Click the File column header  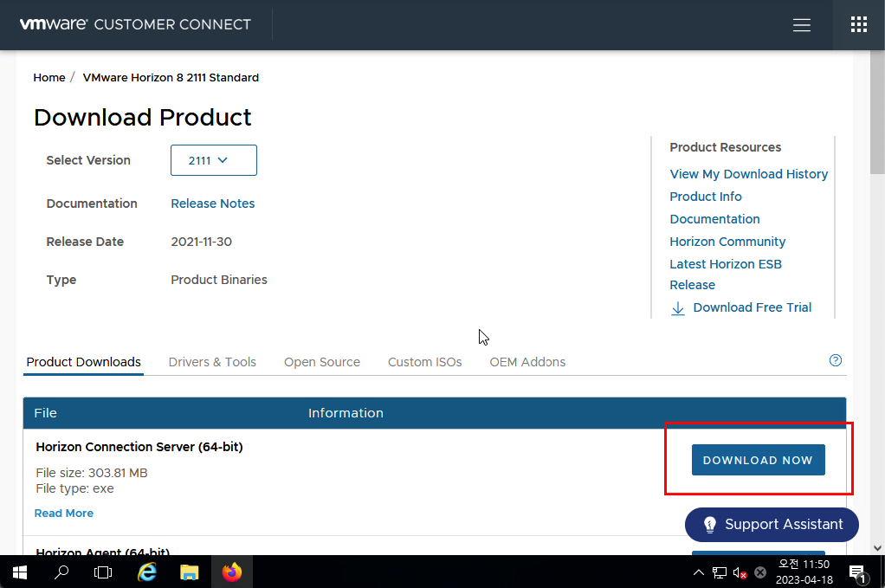coord(45,413)
